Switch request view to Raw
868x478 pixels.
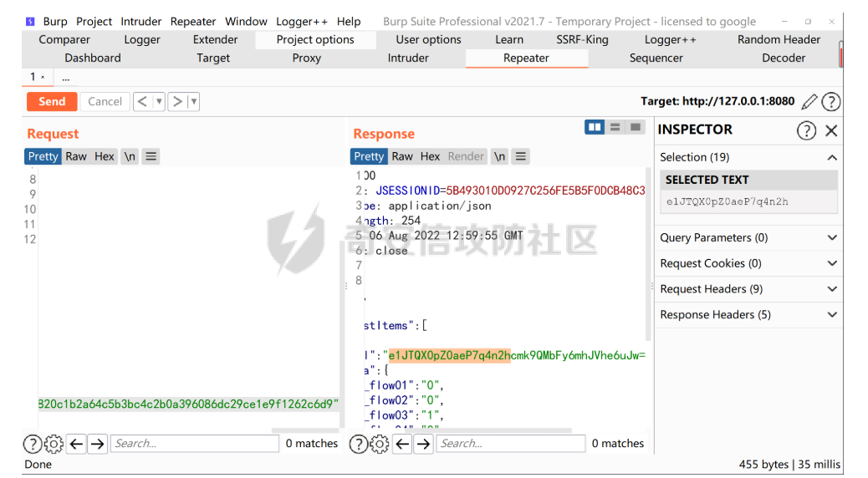coord(76,156)
